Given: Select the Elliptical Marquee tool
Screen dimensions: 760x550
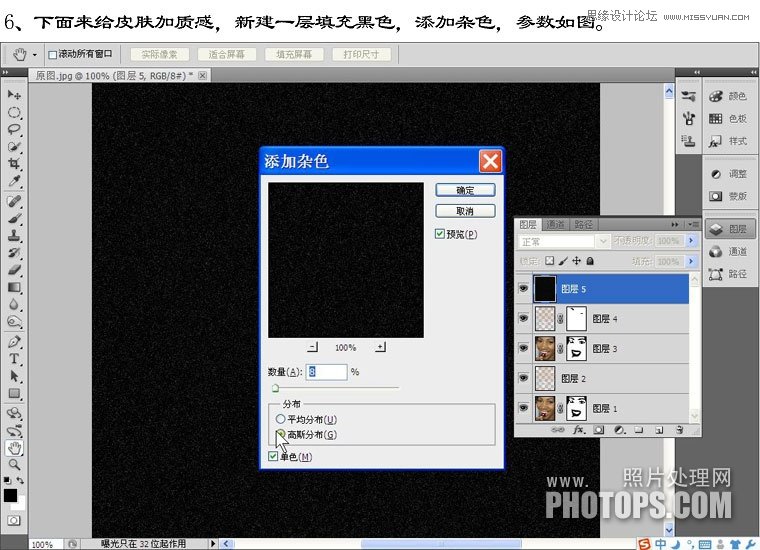Looking at the screenshot, I should pos(14,112).
